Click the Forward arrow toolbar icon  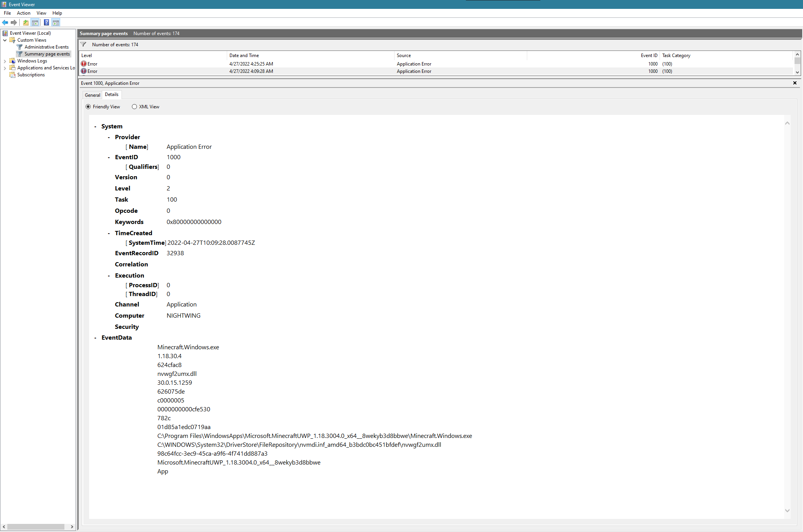tap(14, 22)
